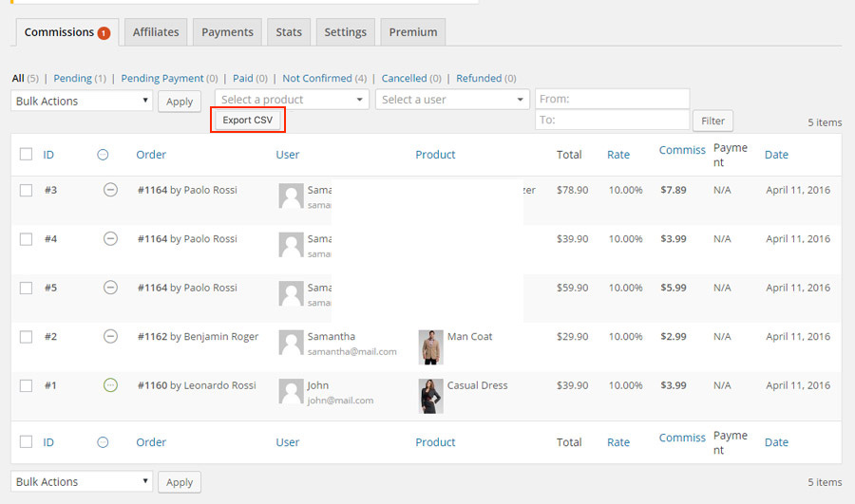Tick the checkbox for commission #1
The width and height of the screenshot is (855, 504).
click(26, 385)
